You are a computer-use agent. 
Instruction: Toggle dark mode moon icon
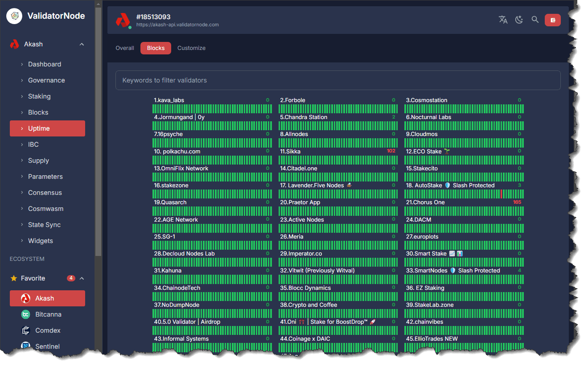point(519,20)
